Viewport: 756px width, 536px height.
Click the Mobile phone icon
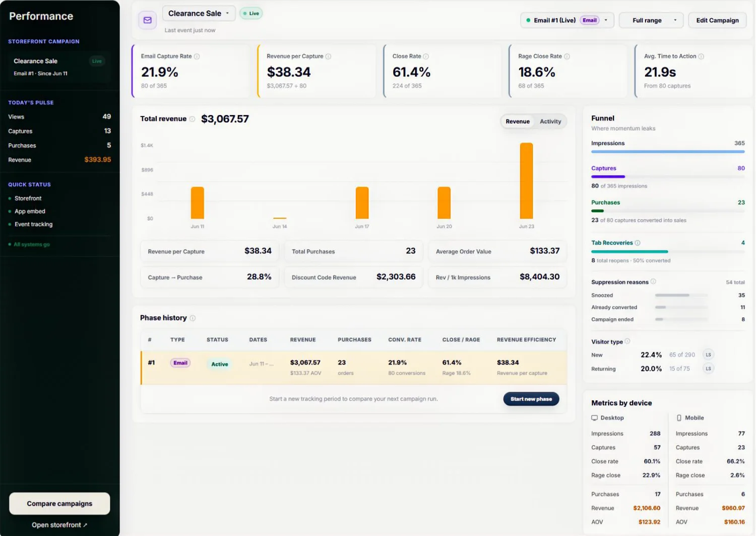679,418
